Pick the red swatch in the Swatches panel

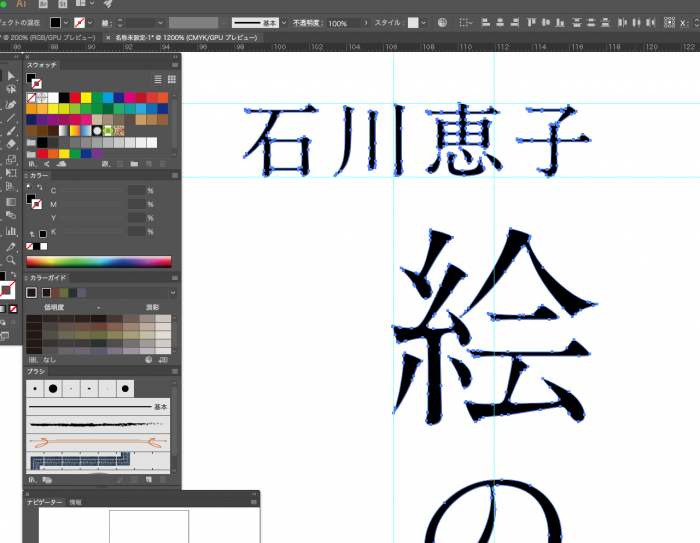pyautogui.click(x=75, y=97)
